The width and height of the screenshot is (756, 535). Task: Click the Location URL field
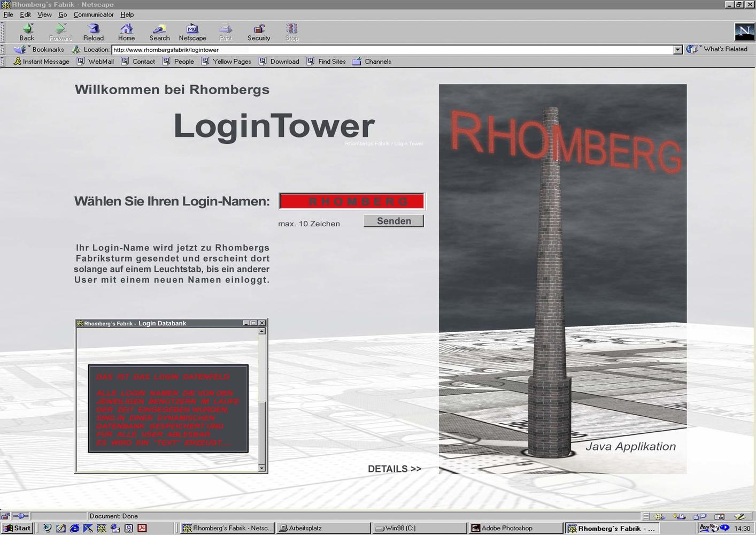[392, 50]
